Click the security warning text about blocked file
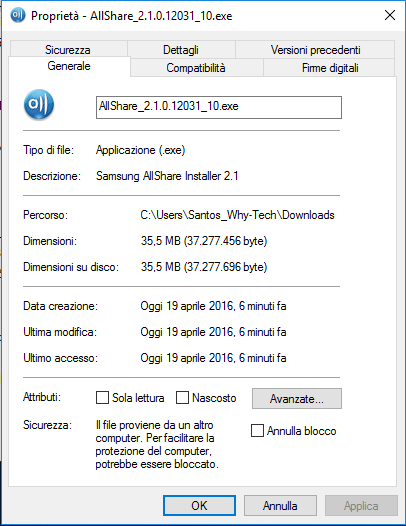 (x=157, y=444)
